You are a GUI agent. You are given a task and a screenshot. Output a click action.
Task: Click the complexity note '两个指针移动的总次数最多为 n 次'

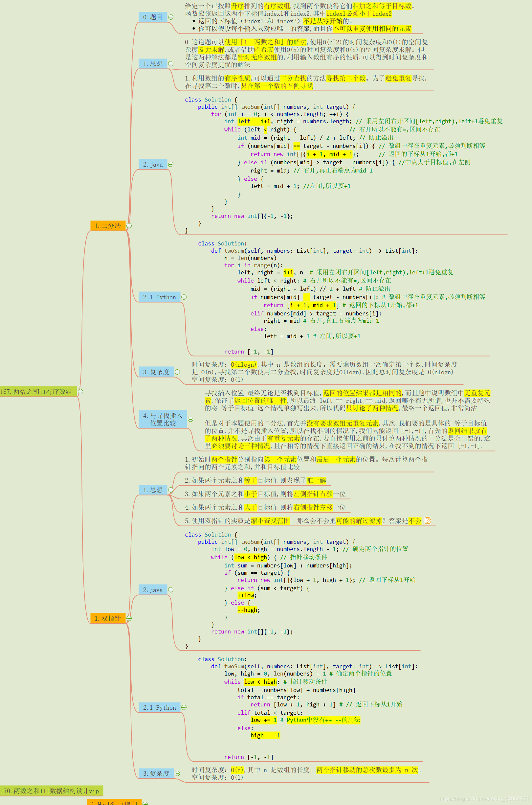click(367, 770)
